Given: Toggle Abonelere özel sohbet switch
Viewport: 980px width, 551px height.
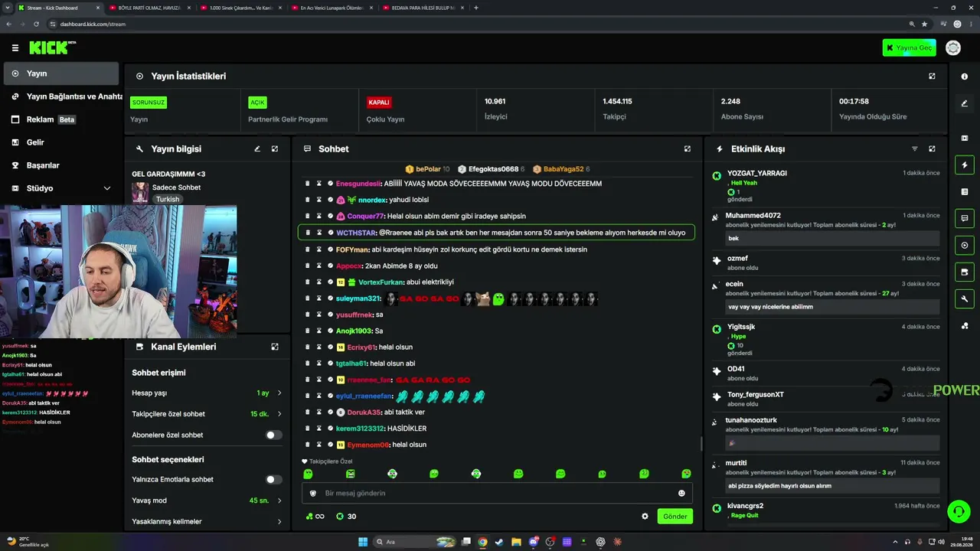Looking at the screenshot, I should tap(273, 435).
